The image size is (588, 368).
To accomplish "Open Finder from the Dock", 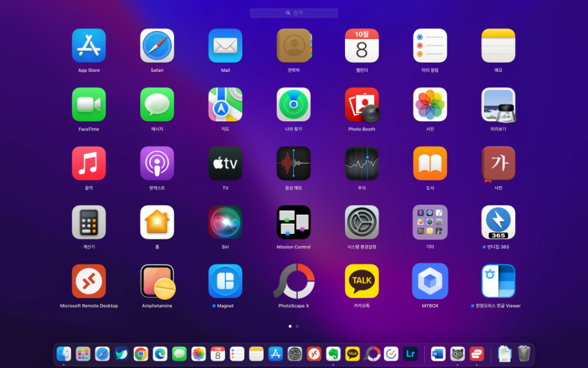I will (x=64, y=354).
